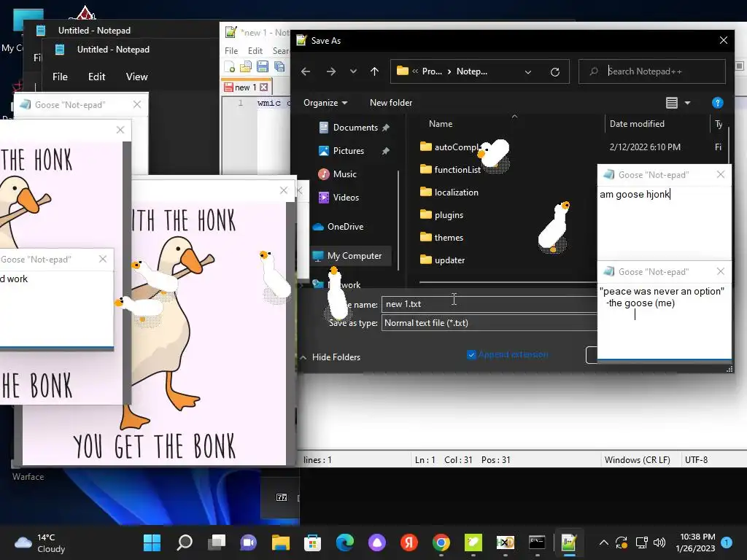Click the view layout icon in Save As

click(672, 103)
